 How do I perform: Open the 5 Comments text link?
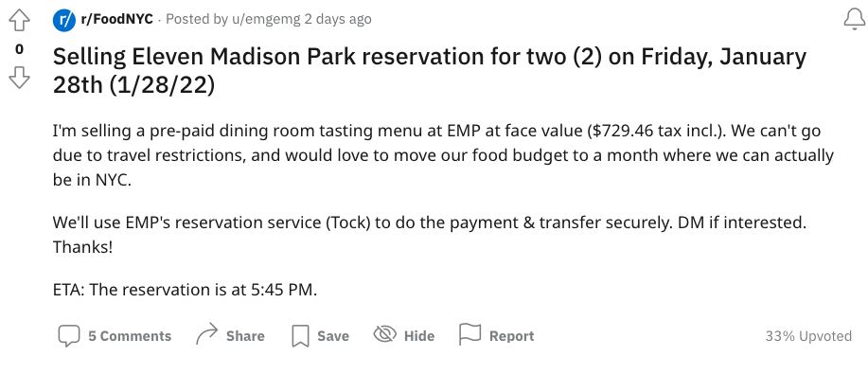pos(130,336)
